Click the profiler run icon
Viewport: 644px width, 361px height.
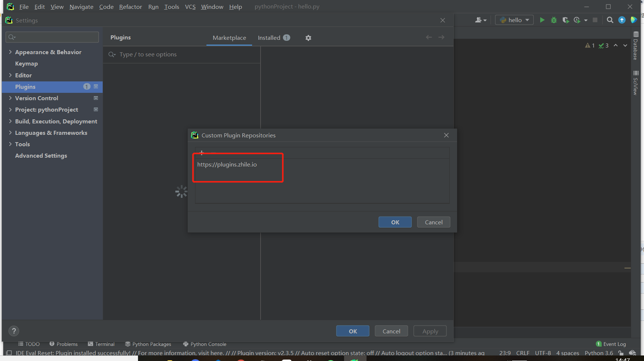(577, 20)
